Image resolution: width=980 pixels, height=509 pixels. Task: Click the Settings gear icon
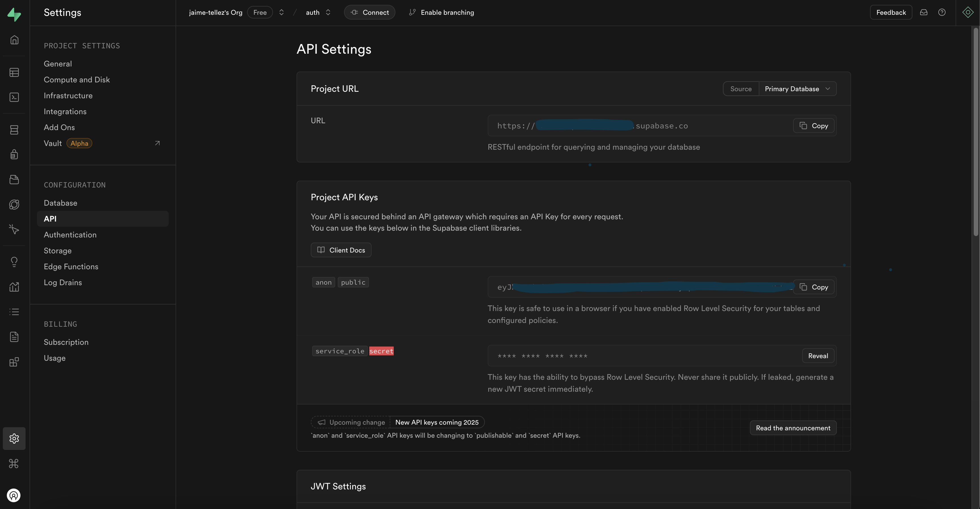(x=14, y=438)
